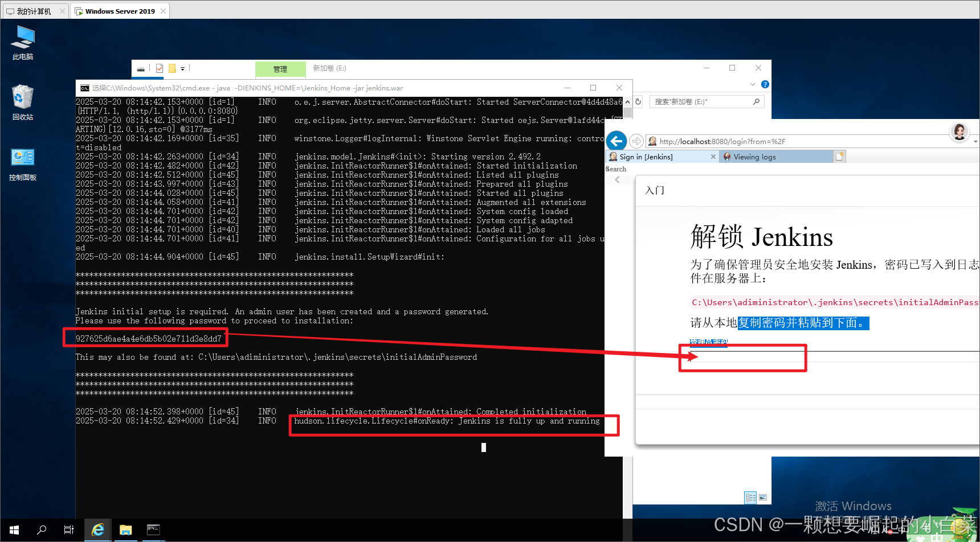Click the initialAdminPassword path in Jenkins page
Viewport: 980px width, 542px height.
pos(835,302)
